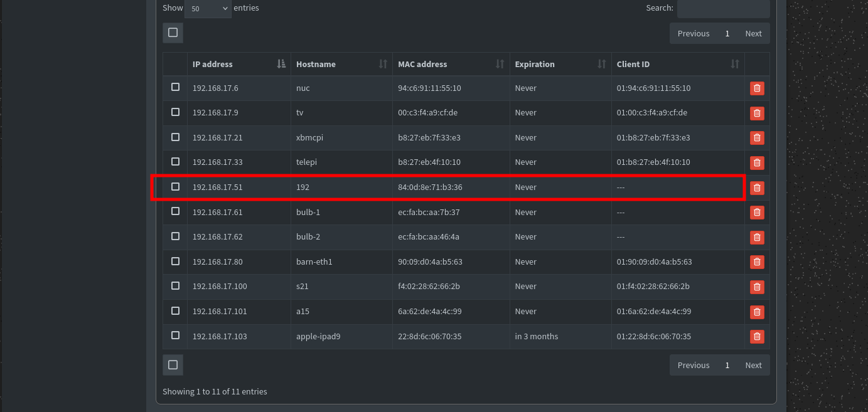This screenshot has height=412, width=868.
Task: Toggle select-all checkbox above the table
Action: tap(173, 33)
